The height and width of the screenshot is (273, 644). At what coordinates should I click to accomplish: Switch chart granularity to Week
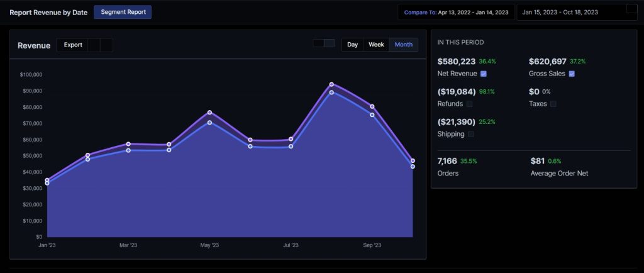pos(376,45)
